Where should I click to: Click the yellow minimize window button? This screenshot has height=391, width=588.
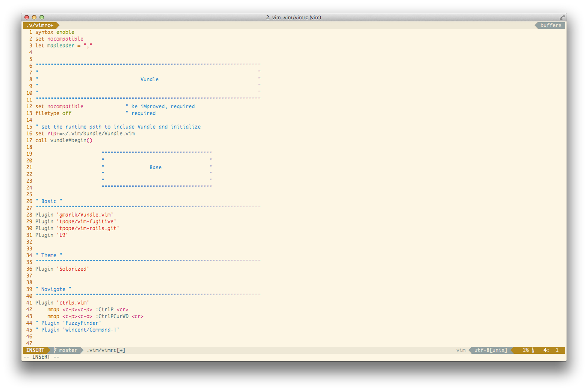tap(34, 17)
